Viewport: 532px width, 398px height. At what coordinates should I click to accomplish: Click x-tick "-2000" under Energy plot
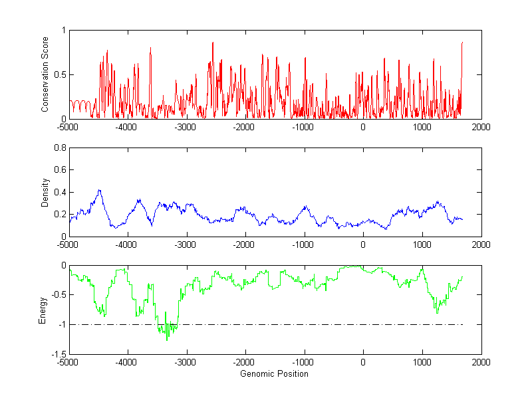pyautogui.click(x=243, y=362)
